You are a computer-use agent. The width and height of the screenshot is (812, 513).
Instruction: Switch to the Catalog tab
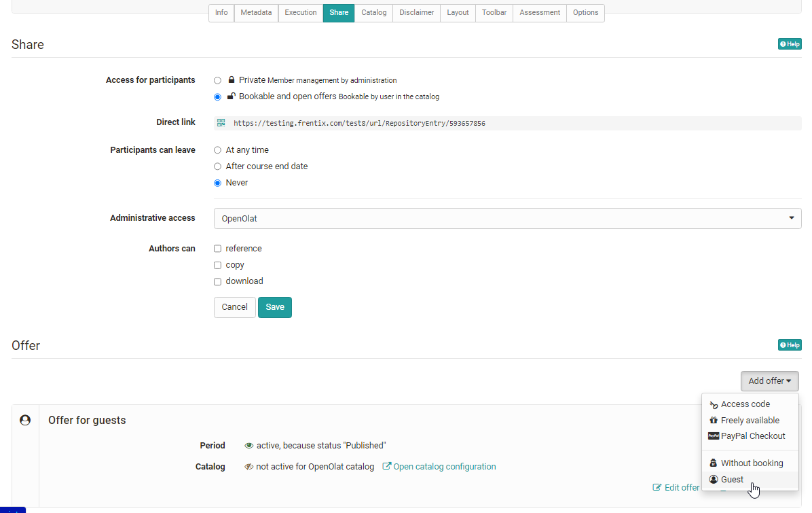click(x=373, y=13)
